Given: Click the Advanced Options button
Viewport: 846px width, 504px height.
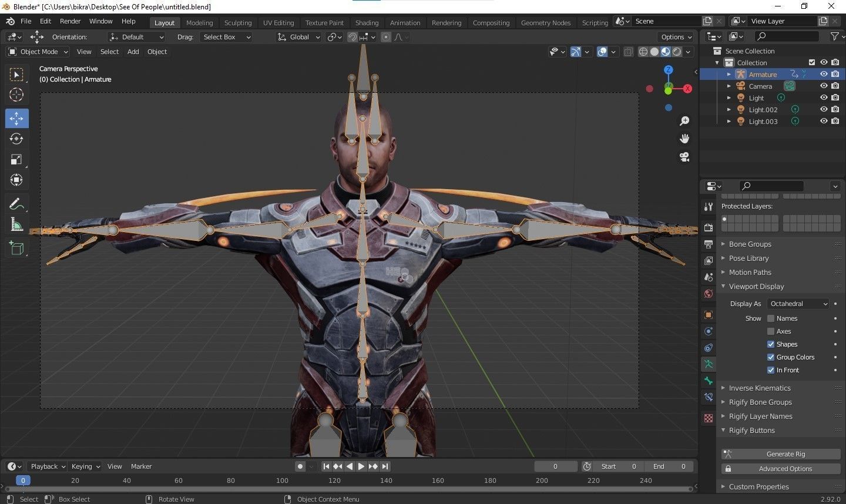Looking at the screenshot, I should [x=781, y=469].
